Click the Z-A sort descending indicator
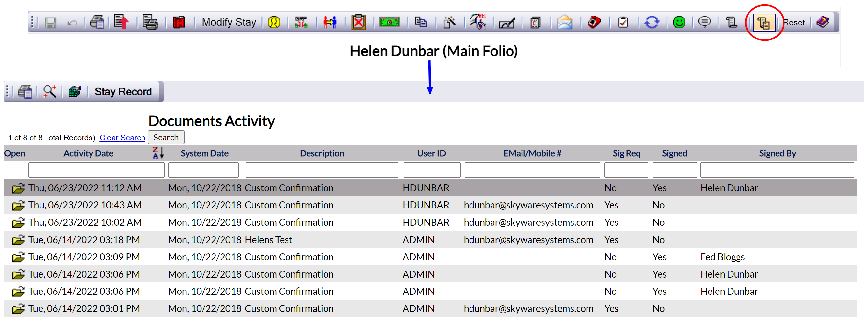Image resolution: width=868 pixels, height=325 pixels. point(158,153)
